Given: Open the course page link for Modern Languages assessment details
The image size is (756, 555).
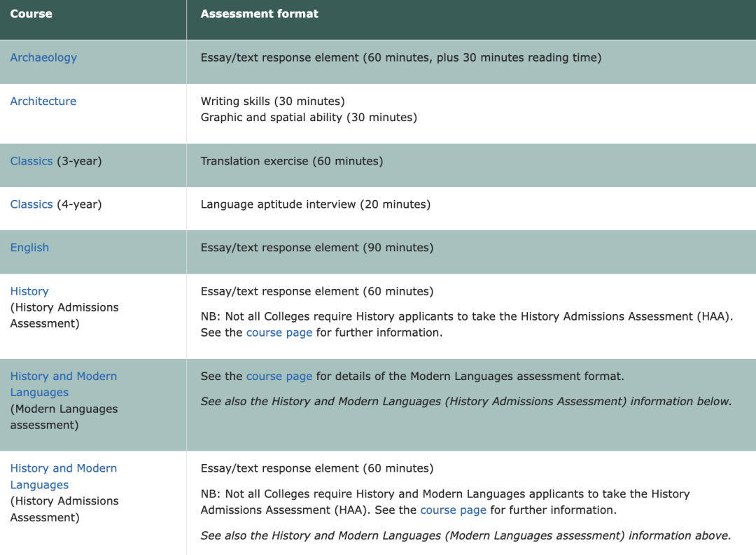Looking at the screenshot, I should (x=279, y=376).
